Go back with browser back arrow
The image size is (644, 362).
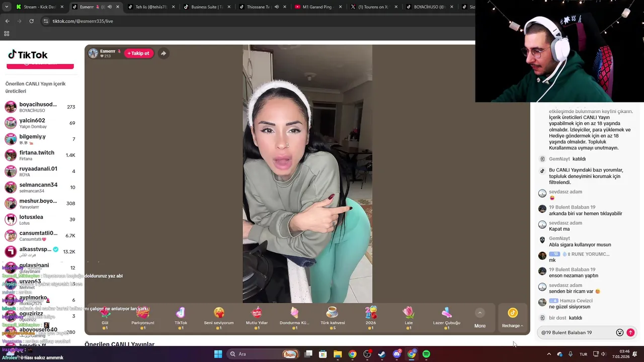pyautogui.click(x=7, y=21)
